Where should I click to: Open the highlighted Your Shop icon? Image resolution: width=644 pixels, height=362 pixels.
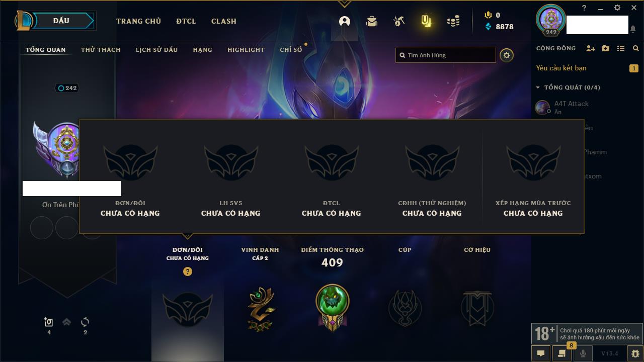point(426,21)
